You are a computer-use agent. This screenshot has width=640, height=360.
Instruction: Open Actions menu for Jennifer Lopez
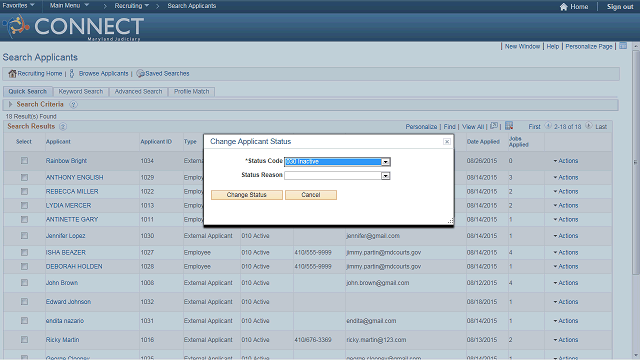566,236
